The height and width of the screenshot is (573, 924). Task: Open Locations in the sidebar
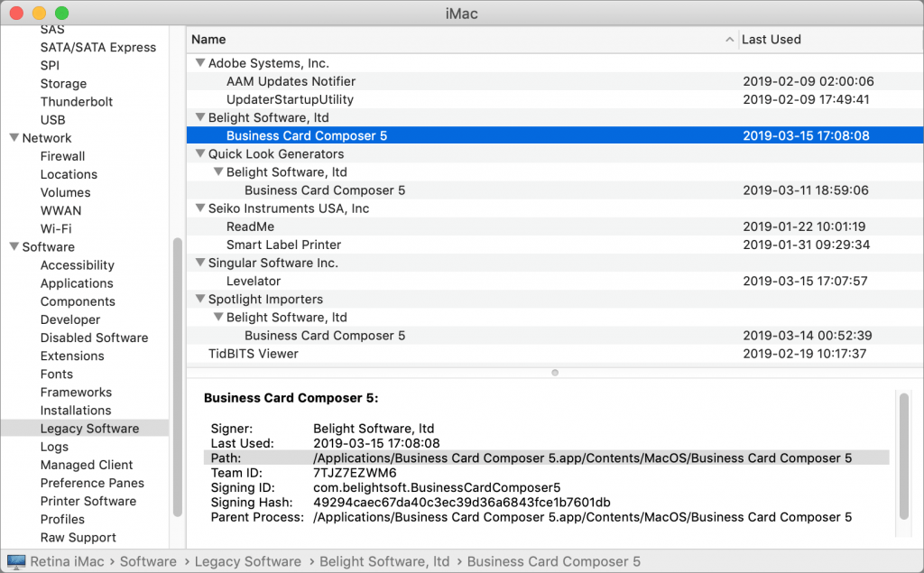tap(69, 174)
